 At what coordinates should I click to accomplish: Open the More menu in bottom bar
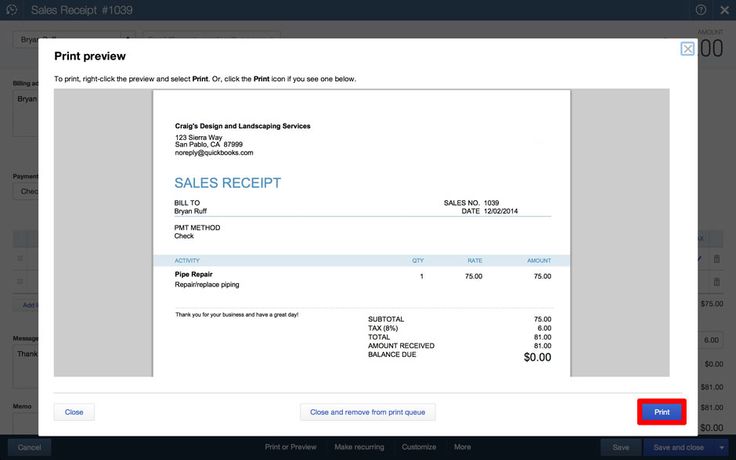462,447
